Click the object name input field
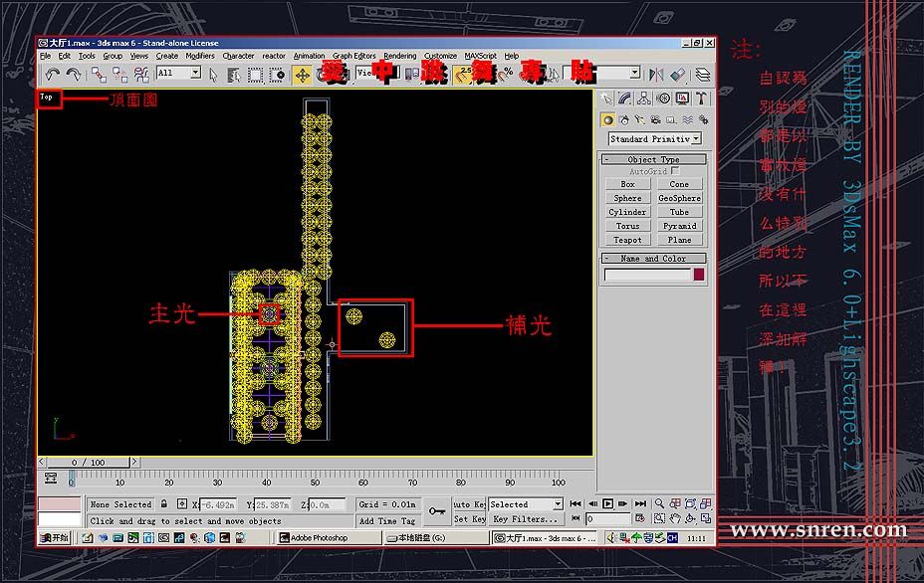Screen dimensions: 924x583 (x=647, y=275)
